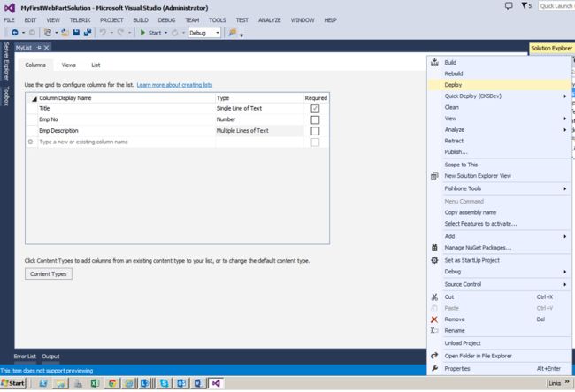The width and height of the screenshot is (575, 392).
Task: Open the Server Explorer side tab
Action: point(6,61)
